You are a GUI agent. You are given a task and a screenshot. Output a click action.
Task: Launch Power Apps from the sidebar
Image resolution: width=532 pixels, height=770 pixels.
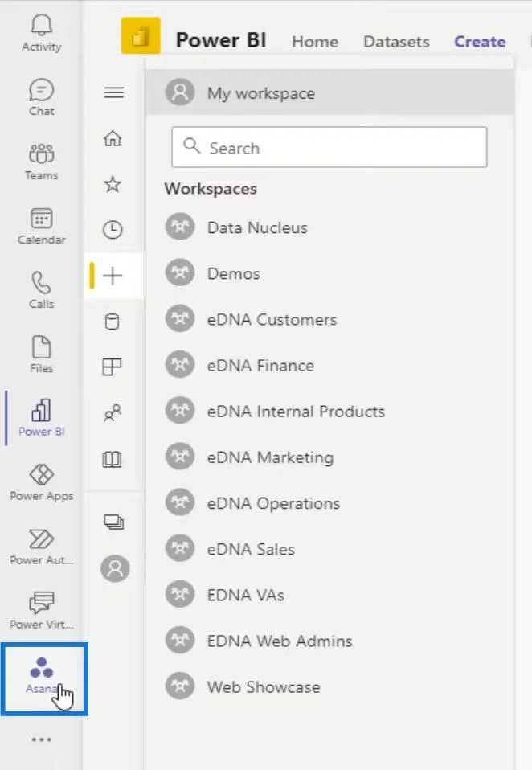point(41,482)
